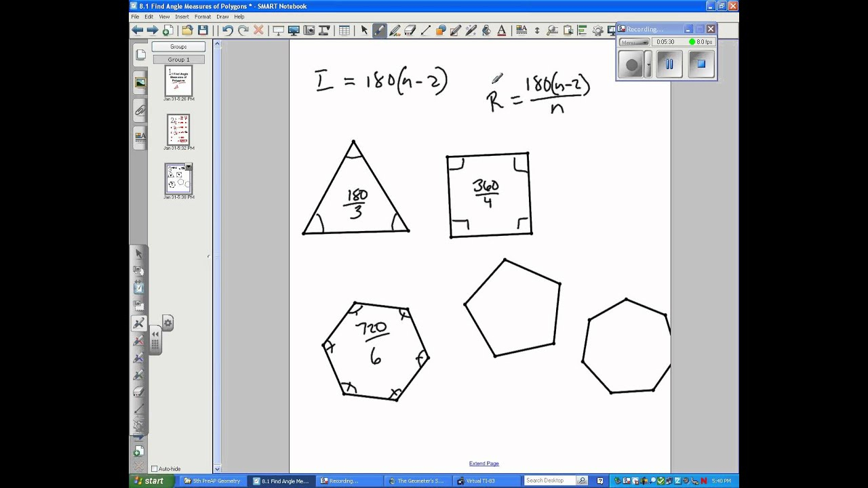Click the recorder Record button

click(632, 65)
